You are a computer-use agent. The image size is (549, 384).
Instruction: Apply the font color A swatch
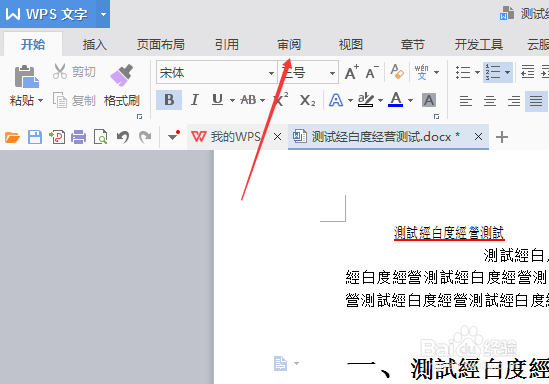click(396, 99)
